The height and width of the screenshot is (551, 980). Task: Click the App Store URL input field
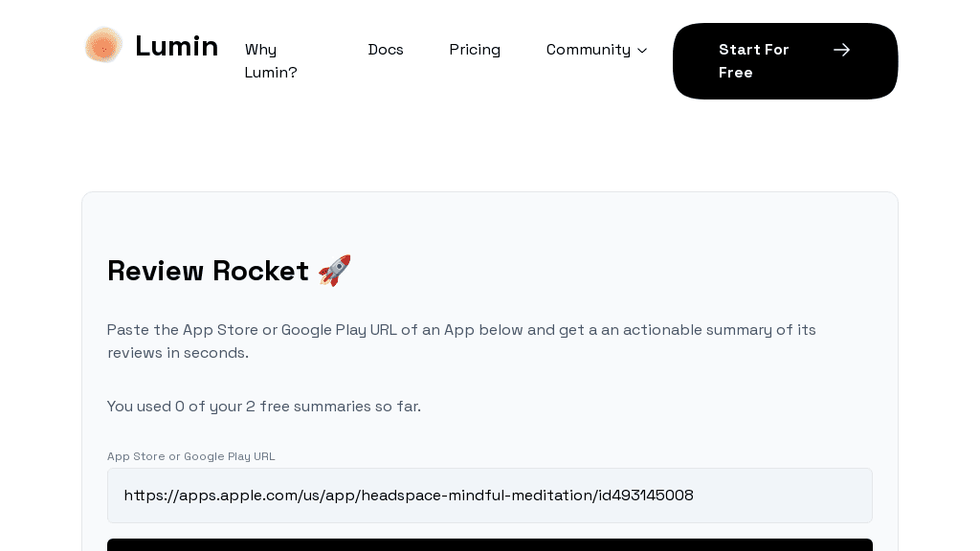[489, 496]
